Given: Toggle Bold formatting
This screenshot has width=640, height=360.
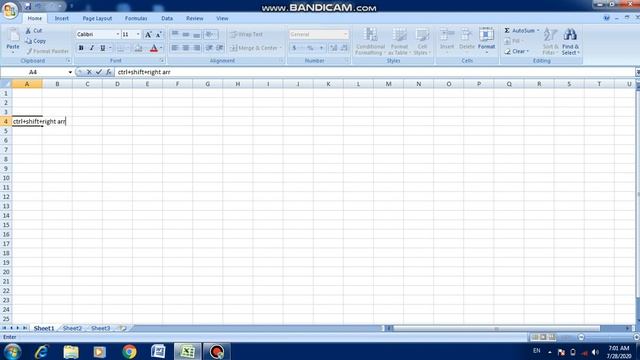Looking at the screenshot, I should pos(81,48).
